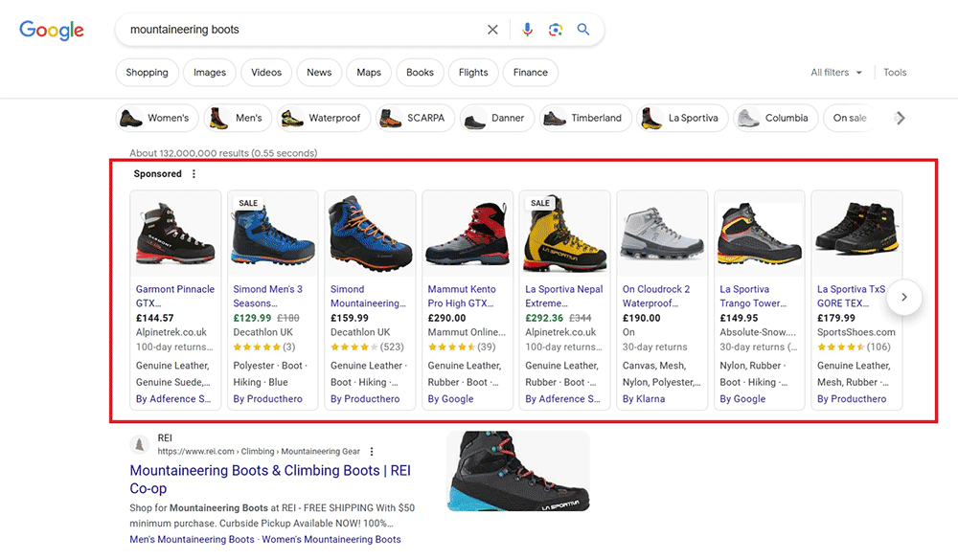Click into the search input field
Viewport: 958px width, 560px height.
point(297,30)
